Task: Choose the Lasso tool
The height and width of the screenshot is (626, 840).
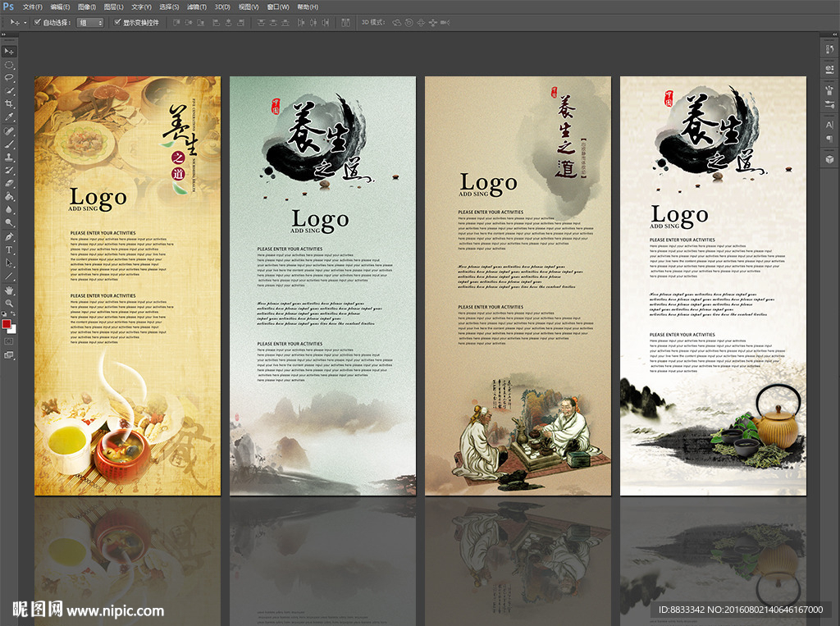Action: tap(9, 77)
